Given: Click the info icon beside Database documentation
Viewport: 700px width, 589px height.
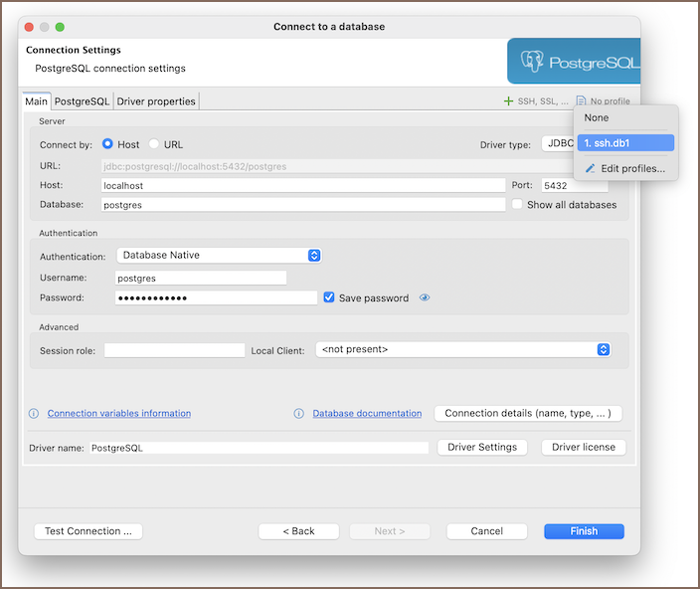Looking at the screenshot, I should (x=298, y=414).
